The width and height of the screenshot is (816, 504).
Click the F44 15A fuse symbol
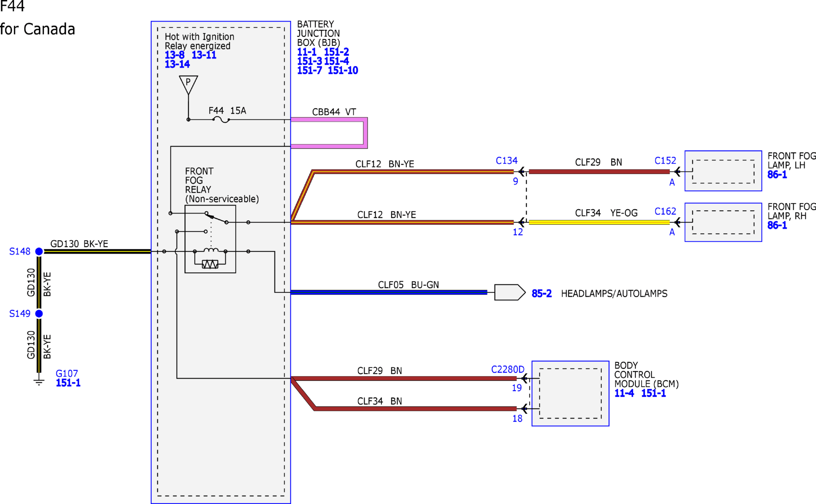coord(221,120)
